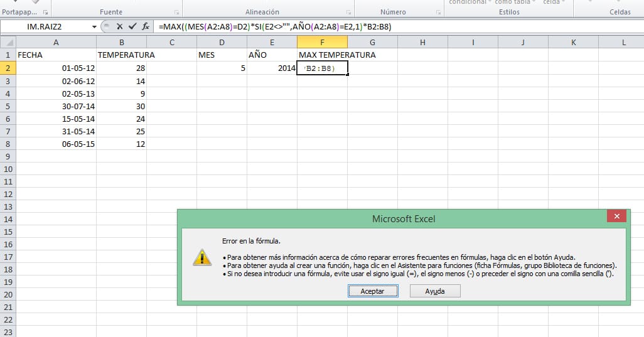Select column G header

click(372, 42)
